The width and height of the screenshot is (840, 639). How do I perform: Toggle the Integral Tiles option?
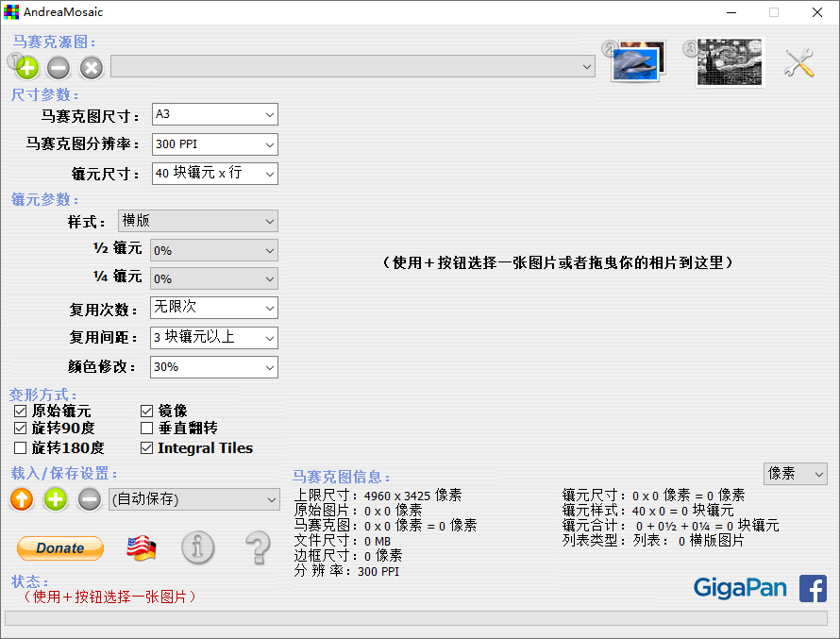[147, 448]
